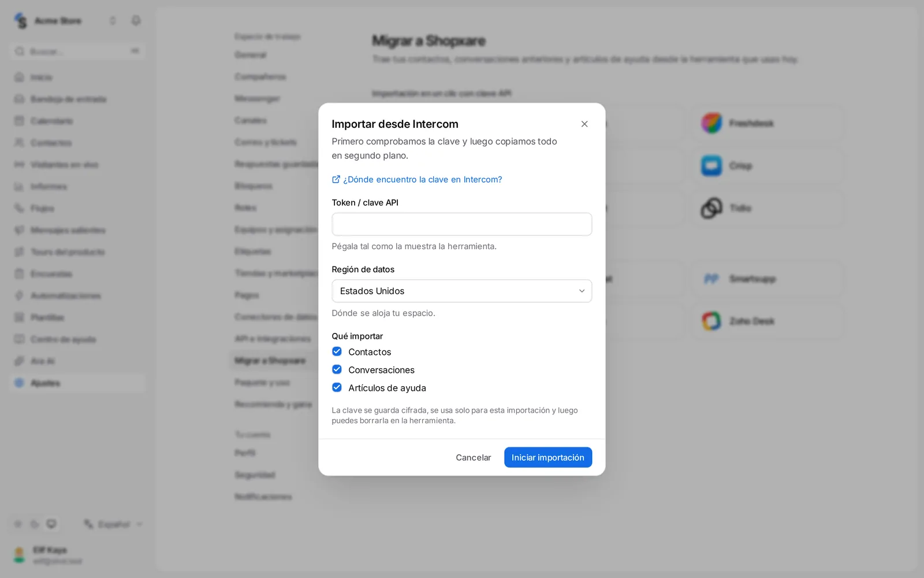Click the external link icon beside help text
Image resolution: width=924 pixels, height=578 pixels.
pyautogui.click(x=336, y=180)
